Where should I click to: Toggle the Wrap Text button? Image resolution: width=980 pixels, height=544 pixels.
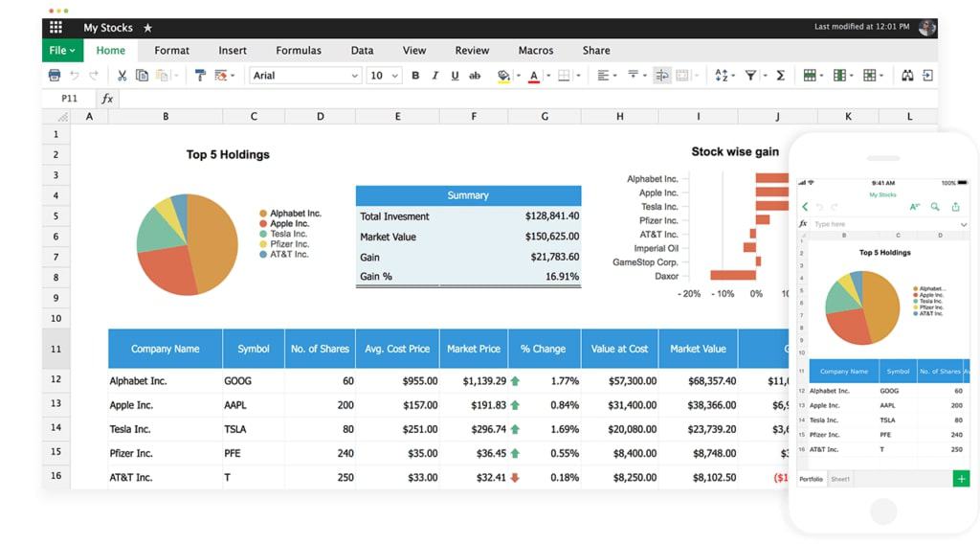click(661, 76)
